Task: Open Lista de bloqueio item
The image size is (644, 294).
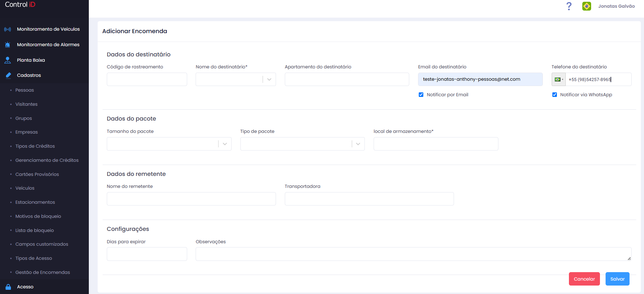Action: pos(35,231)
